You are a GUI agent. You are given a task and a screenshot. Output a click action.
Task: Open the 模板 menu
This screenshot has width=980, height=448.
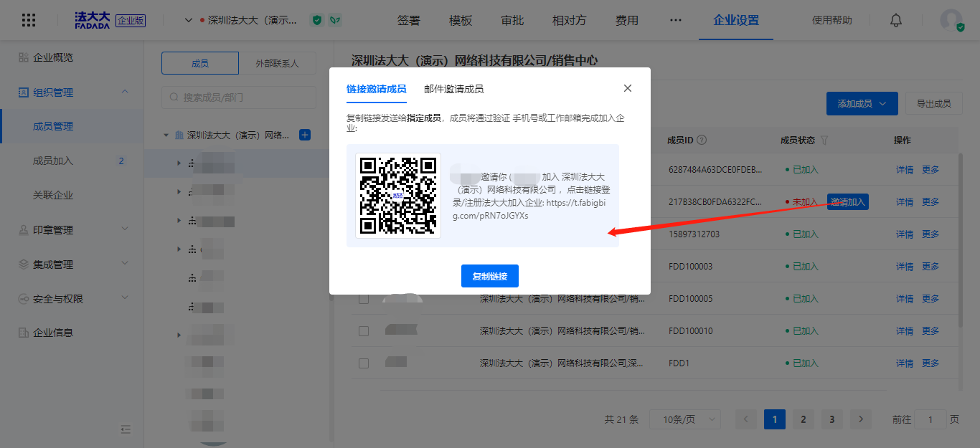[x=461, y=20]
